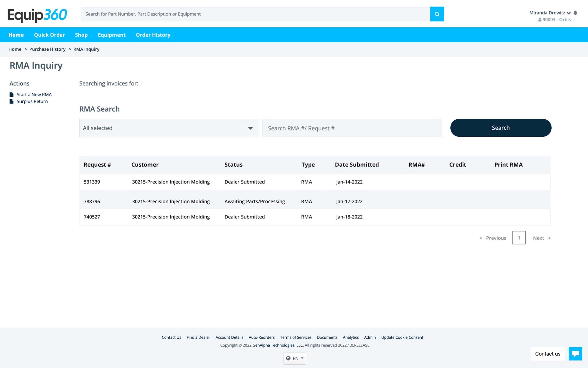The width and height of the screenshot is (588, 368).
Task: Click request number 788796
Action: click(92, 201)
